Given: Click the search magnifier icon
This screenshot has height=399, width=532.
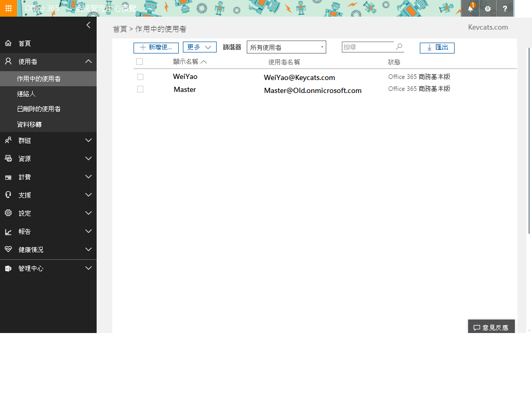Looking at the screenshot, I should 399,46.
